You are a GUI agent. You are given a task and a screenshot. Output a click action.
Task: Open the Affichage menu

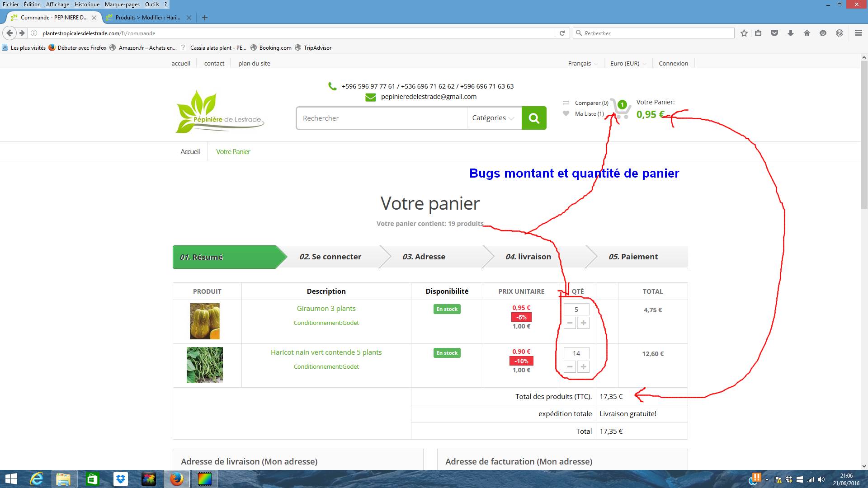57,5
